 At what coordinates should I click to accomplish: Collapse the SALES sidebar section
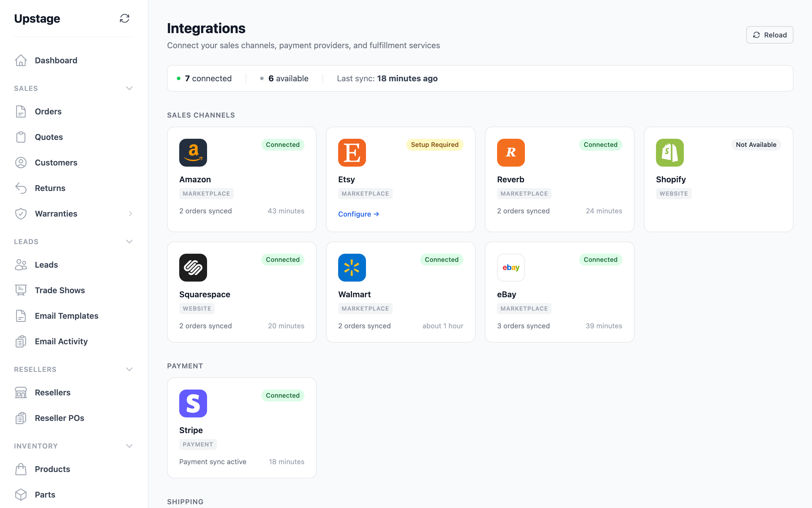pyautogui.click(x=129, y=88)
